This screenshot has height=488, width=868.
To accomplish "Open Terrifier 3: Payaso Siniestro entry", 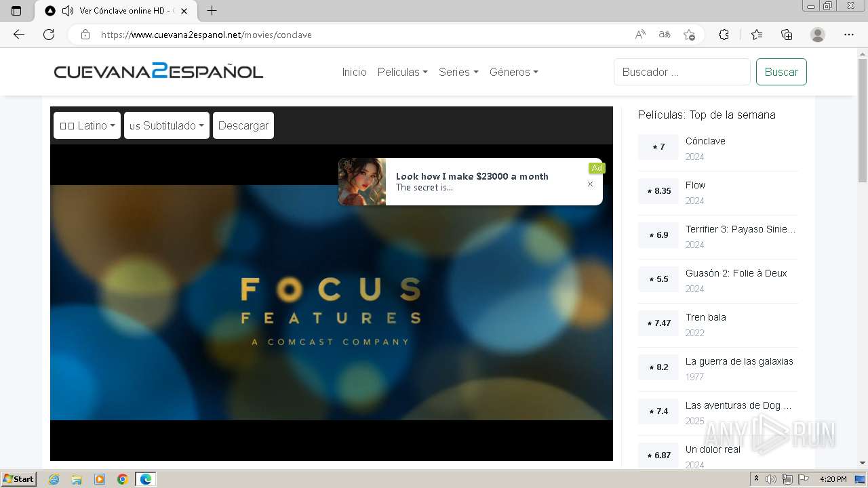I will pos(741,229).
